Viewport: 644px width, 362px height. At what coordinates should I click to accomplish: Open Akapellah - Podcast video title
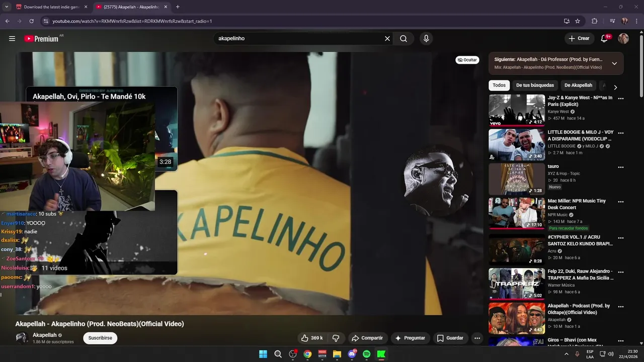tap(579, 309)
